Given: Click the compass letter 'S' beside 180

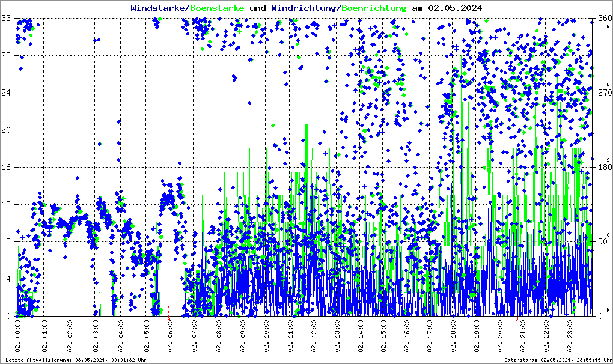Looking at the screenshot, I should (x=608, y=159).
